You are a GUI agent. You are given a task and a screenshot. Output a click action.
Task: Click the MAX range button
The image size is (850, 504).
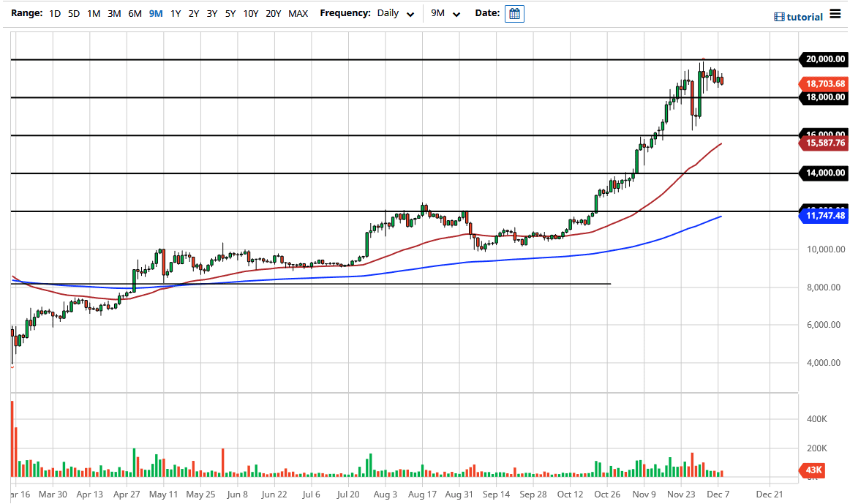(x=298, y=13)
